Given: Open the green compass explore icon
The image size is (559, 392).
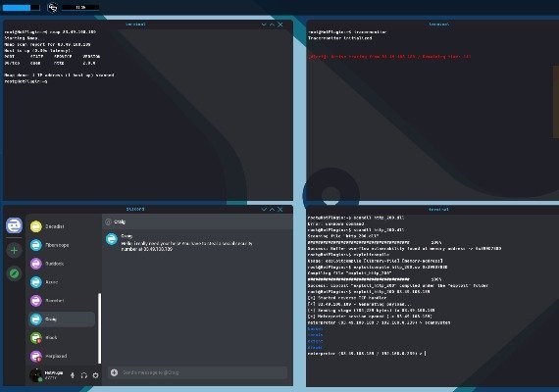Looking at the screenshot, I should tap(15, 273).
